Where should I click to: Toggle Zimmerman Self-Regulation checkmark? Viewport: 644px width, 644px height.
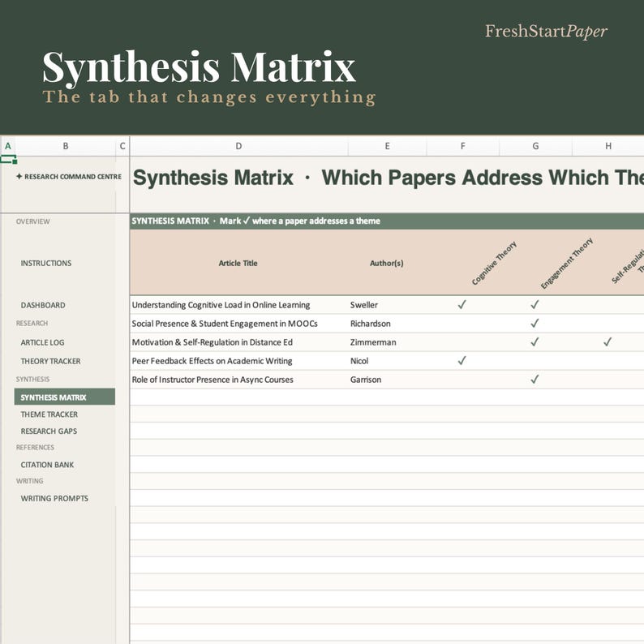pyautogui.click(x=608, y=341)
